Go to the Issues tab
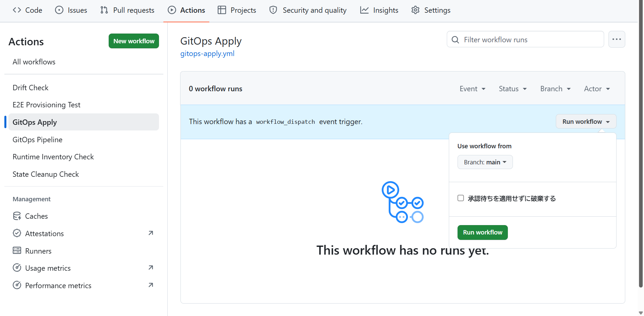 click(71, 10)
